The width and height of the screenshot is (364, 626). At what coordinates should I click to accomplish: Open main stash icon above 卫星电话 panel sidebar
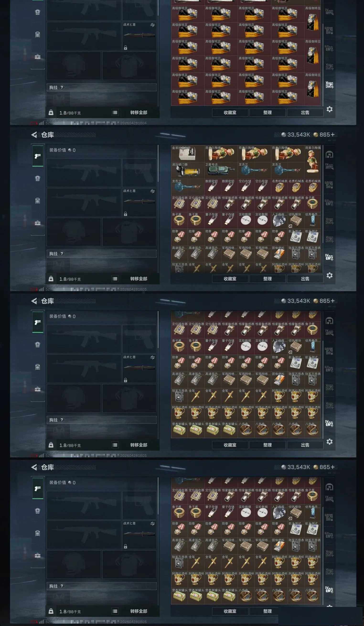pos(329,155)
